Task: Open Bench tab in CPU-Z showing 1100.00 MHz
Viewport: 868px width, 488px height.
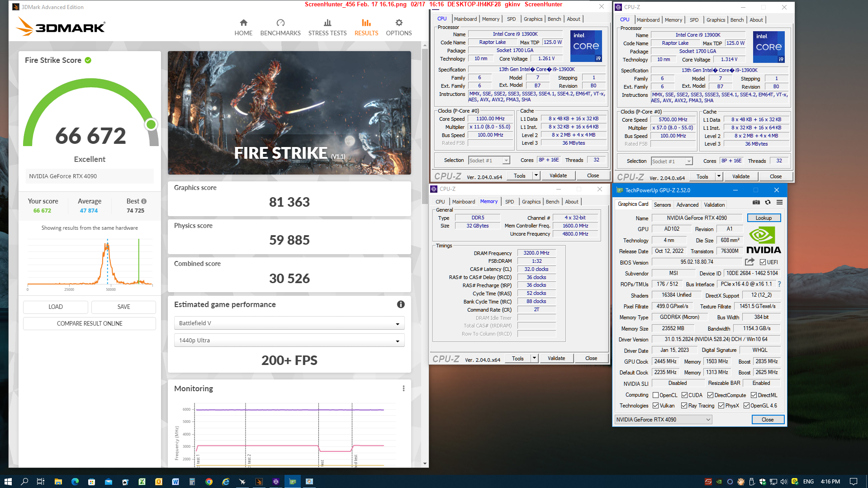Action: point(554,19)
